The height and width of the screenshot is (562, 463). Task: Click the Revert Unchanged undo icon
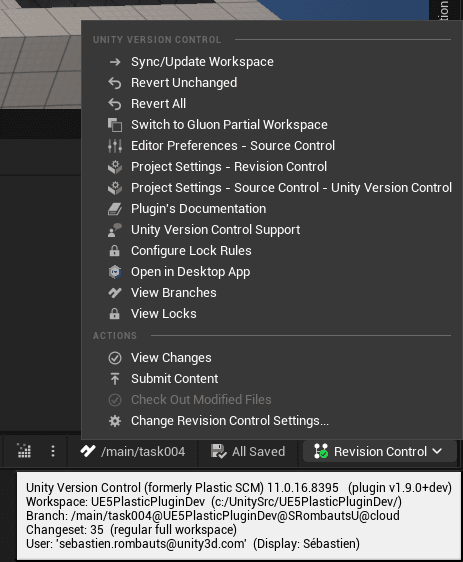(x=115, y=83)
